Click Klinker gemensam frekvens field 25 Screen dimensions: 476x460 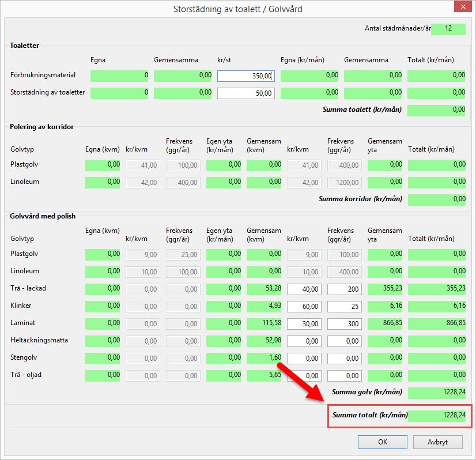[x=345, y=306]
